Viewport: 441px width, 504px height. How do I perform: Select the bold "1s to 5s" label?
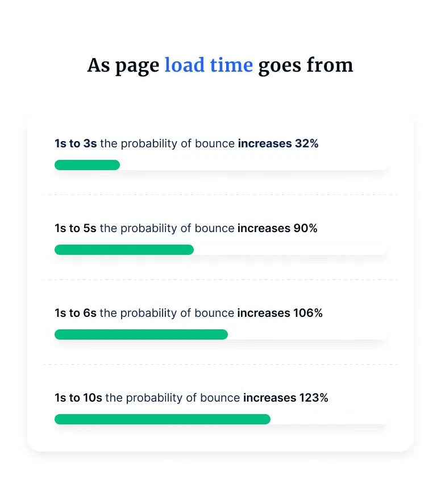[x=76, y=229]
